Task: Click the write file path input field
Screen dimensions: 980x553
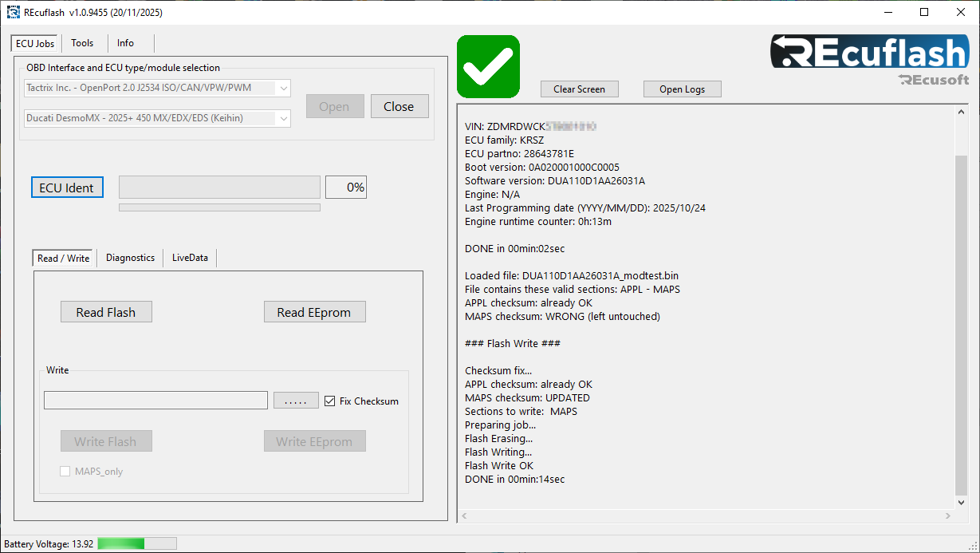Action: 155,401
